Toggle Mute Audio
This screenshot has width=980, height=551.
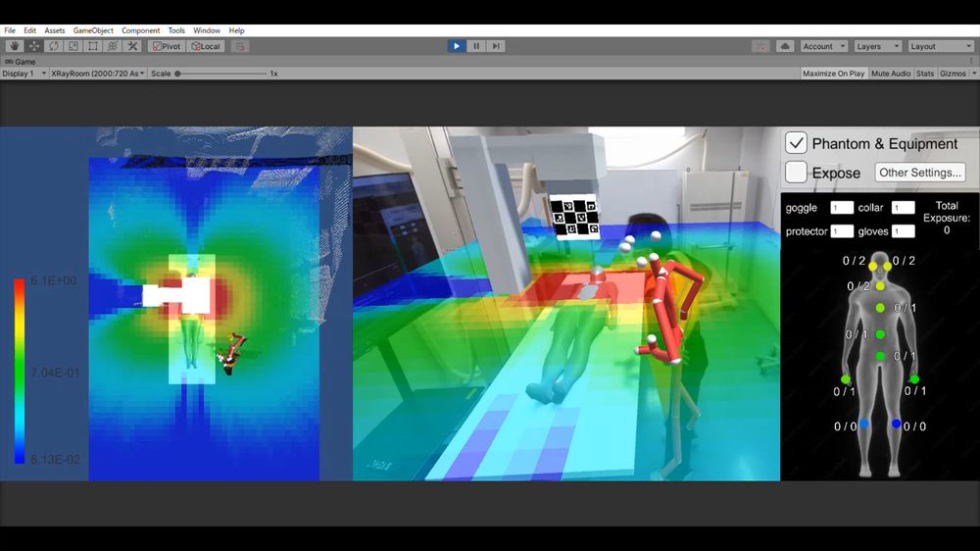pos(891,74)
